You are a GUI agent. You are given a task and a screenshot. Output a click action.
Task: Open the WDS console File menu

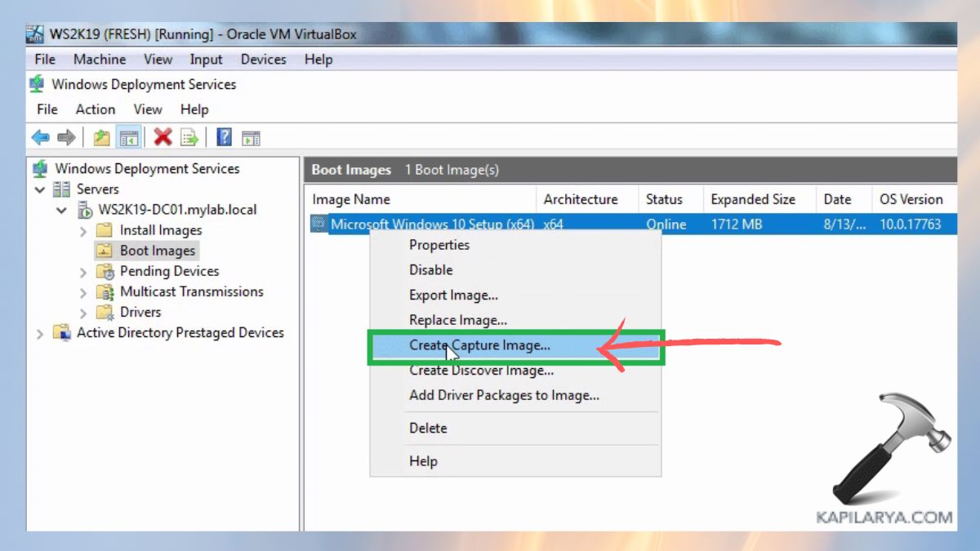click(x=47, y=109)
